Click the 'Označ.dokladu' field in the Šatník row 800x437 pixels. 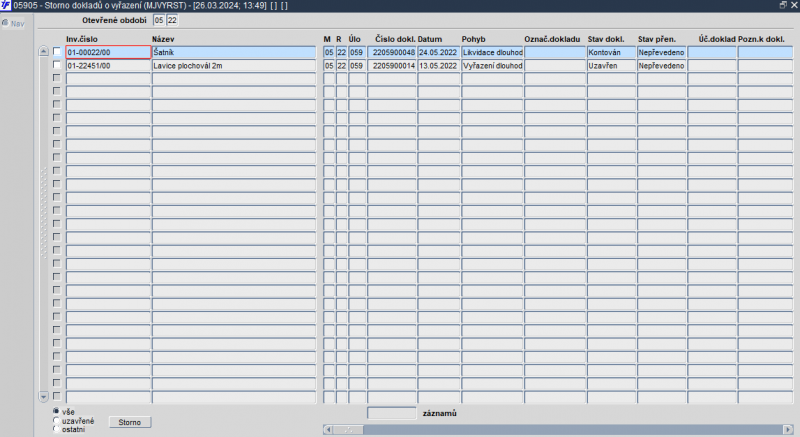[x=555, y=52]
